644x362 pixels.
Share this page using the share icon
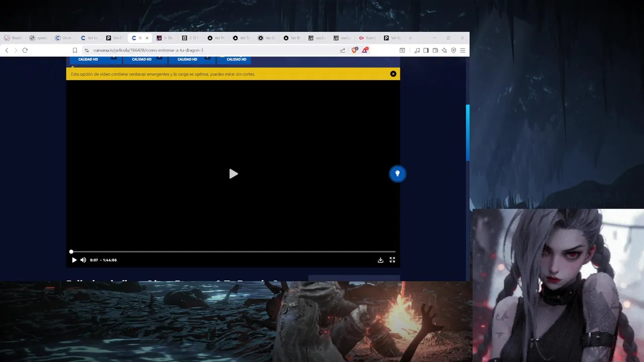[x=343, y=50]
